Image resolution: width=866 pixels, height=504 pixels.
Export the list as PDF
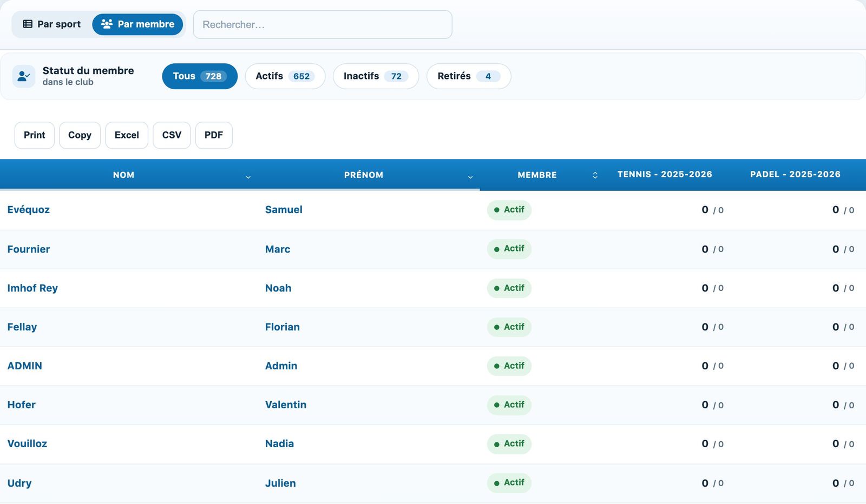[x=214, y=135]
